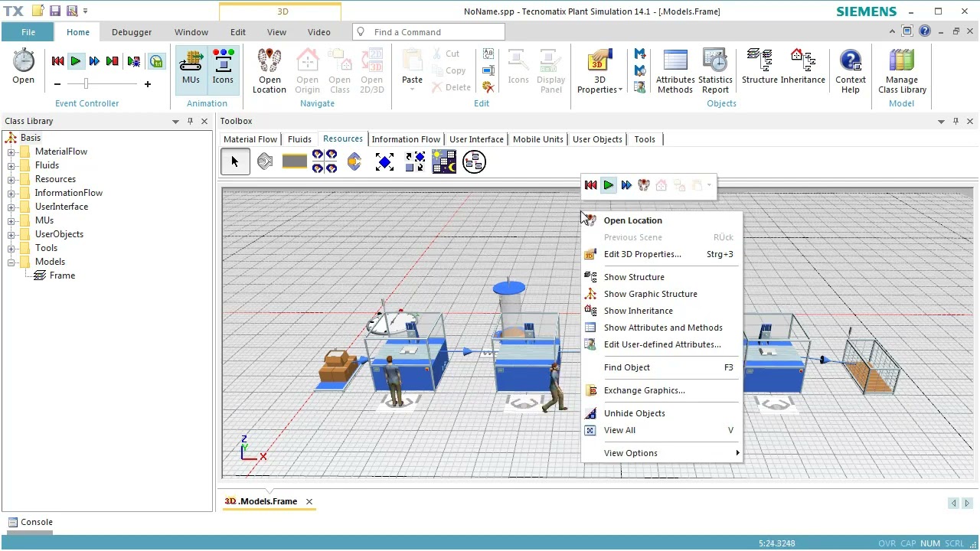The image size is (980, 551).
Task: Click the M magnifier icon in Objects group
Action: (x=640, y=70)
